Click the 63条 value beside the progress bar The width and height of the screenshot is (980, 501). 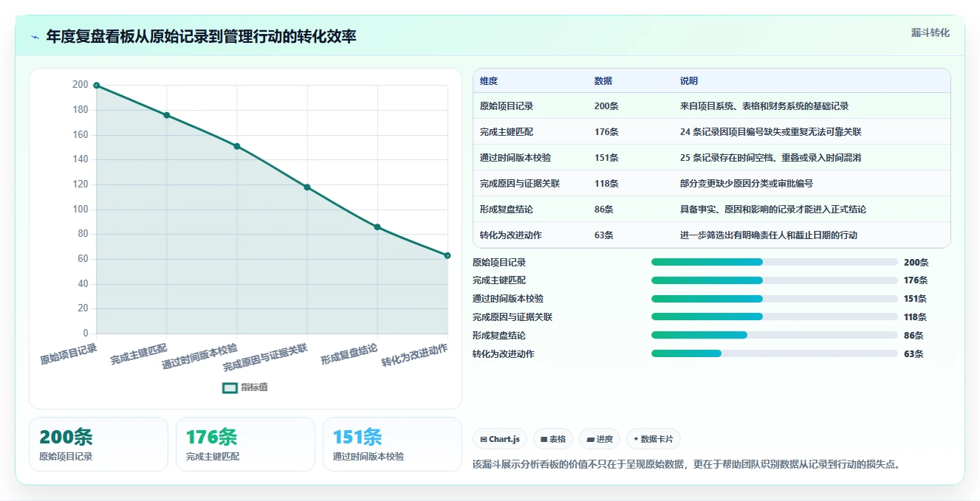pyautogui.click(x=914, y=354)
